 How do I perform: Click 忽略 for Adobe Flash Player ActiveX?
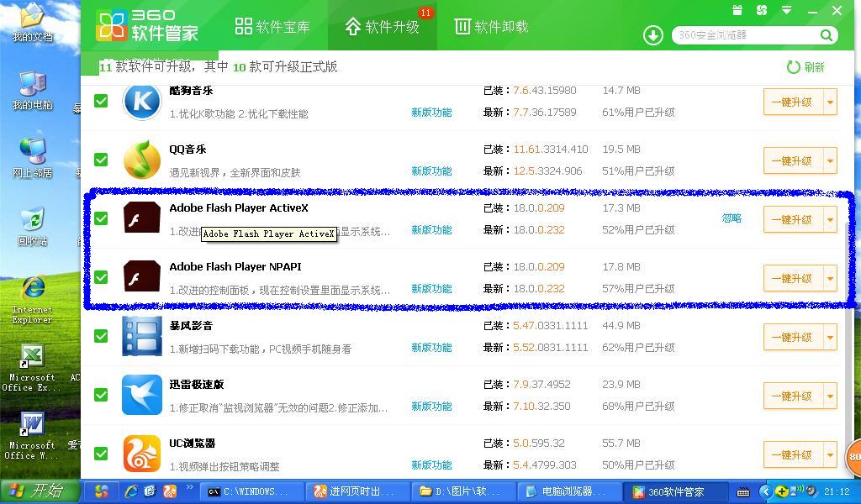click(732, 218)
